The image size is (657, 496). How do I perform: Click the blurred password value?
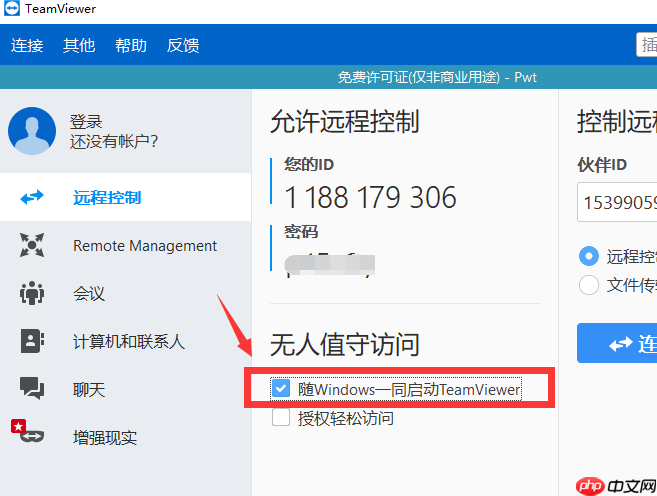click(x=330, y=264)
